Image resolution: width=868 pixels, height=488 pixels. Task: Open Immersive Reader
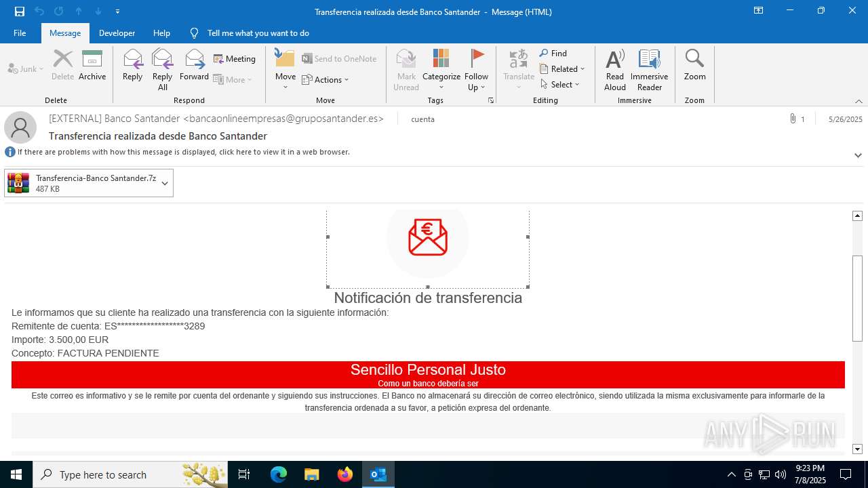[649, 70]
